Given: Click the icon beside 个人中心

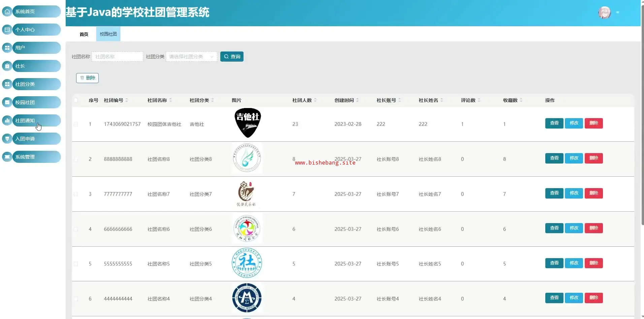Looking at the screenshot, I should tap(7, 30).
